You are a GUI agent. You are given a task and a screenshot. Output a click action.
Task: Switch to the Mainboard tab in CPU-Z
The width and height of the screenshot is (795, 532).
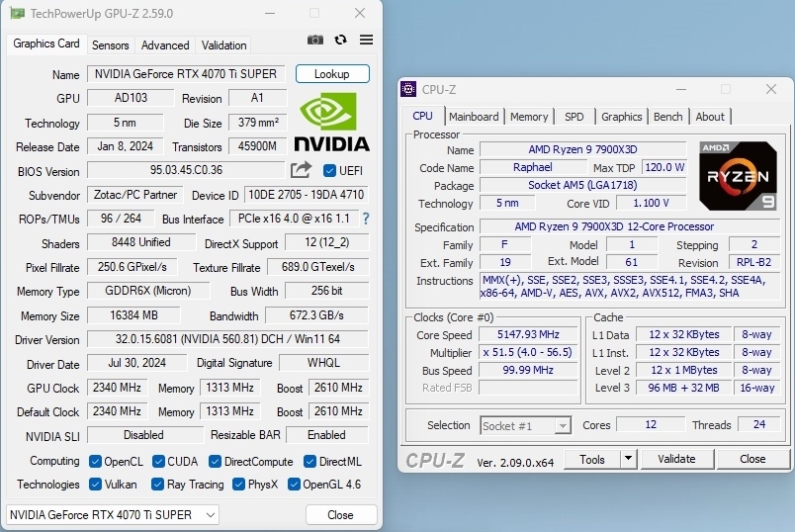(x=474, y=117)
